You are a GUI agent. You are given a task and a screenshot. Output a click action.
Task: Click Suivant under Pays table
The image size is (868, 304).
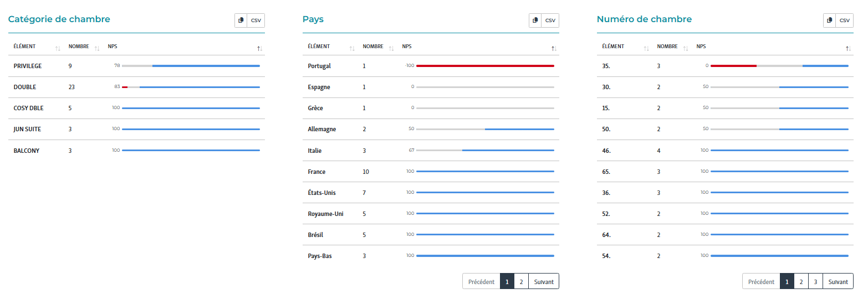544,281
